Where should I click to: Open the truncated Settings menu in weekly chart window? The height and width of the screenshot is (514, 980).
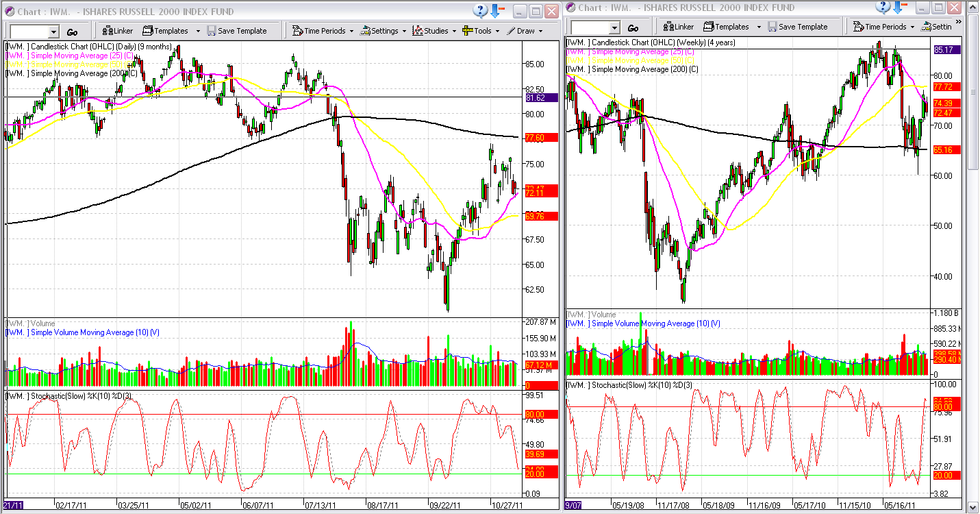937,27
